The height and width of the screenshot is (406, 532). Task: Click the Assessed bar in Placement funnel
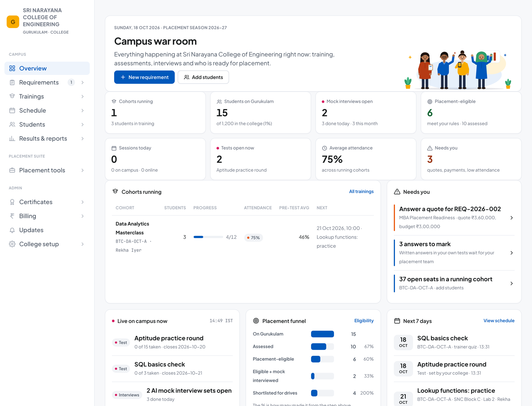point(323,347)
